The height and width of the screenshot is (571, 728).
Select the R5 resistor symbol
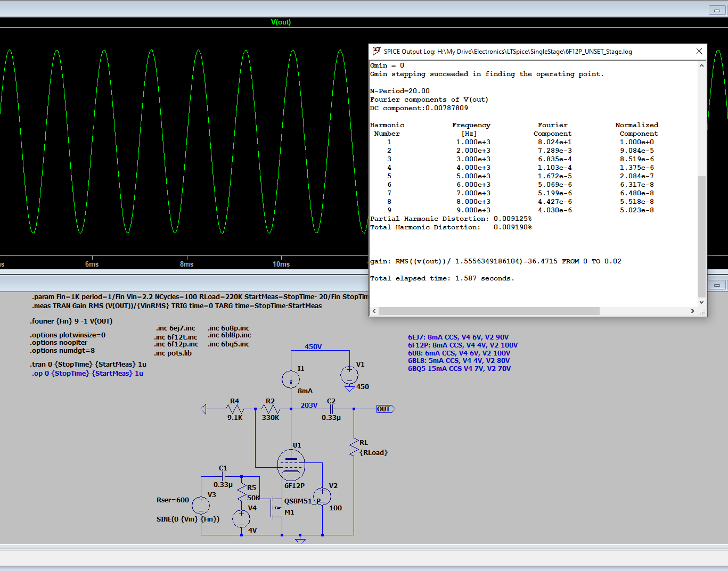[x=242, y=491]
